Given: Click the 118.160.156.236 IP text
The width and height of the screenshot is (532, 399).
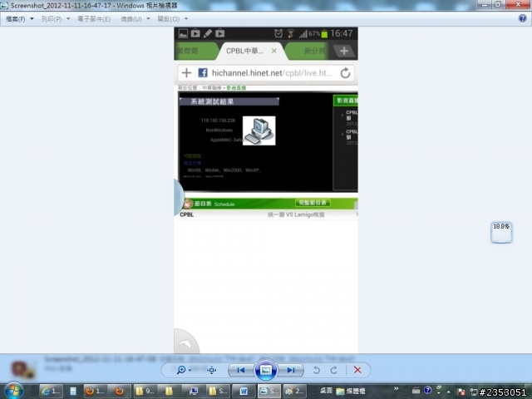Looking at the screenshot, I should coord(218,120).
